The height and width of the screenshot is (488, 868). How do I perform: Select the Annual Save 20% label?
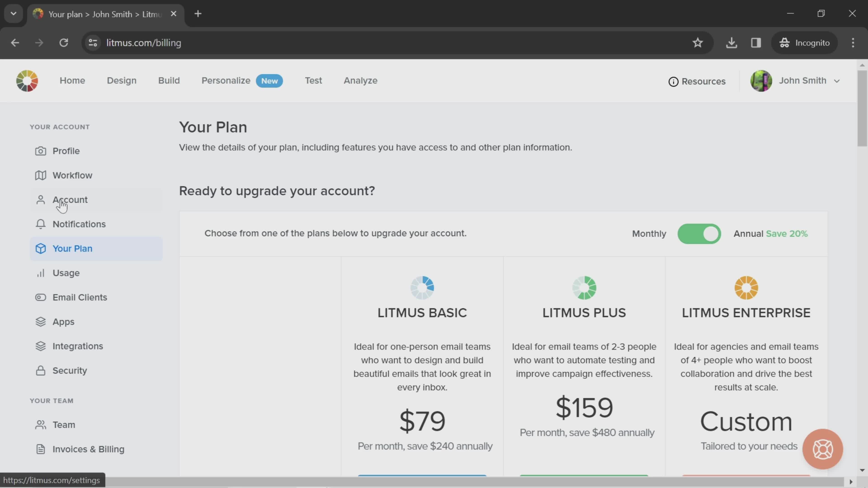tap(771, 234)
